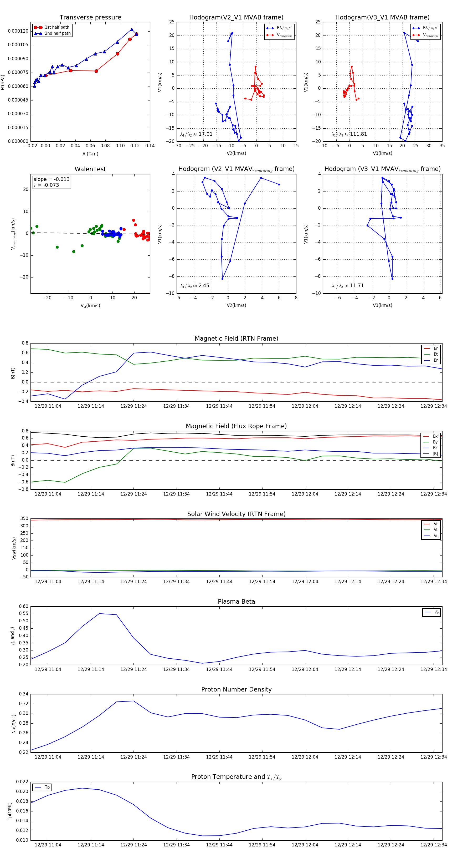Click the 'WalenTest' plot title
Screen dimensions: 473x868
coord(90,169)
